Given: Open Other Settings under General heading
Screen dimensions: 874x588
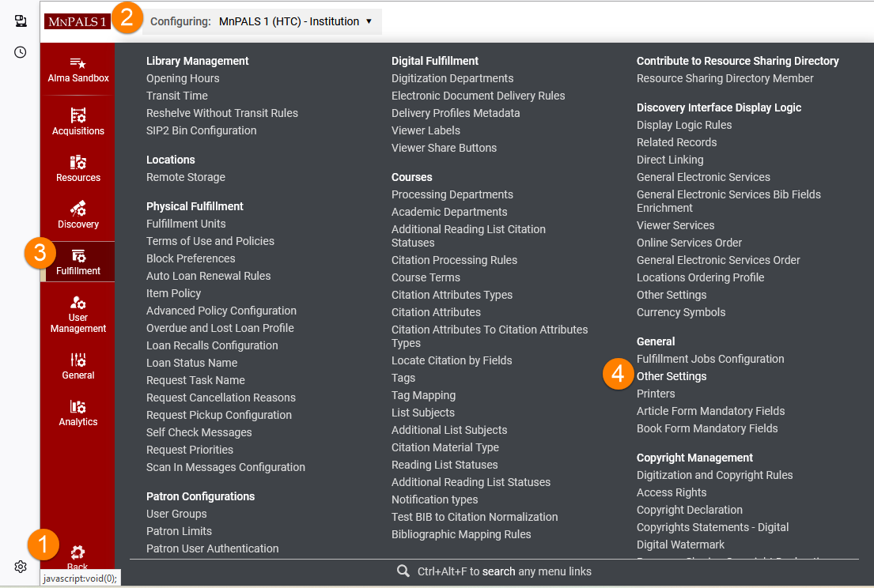Looking at the screenshot, I should click(671, 376).
